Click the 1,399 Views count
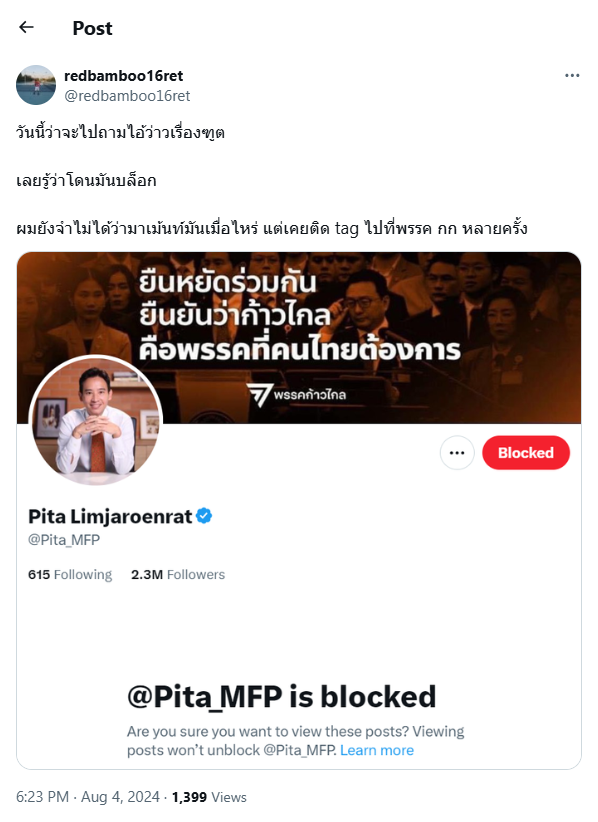 [209, 797]
